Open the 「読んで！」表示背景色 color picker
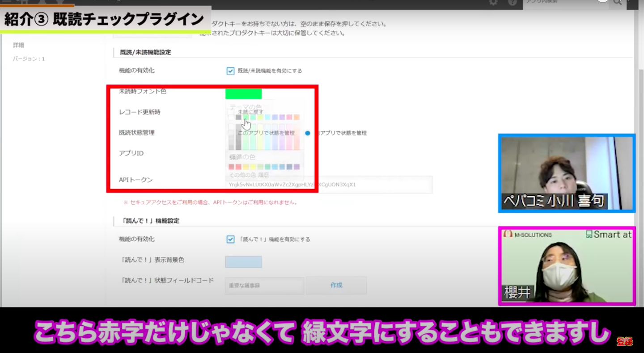Viewport: 644px width, 353px height. click(243, 262)
